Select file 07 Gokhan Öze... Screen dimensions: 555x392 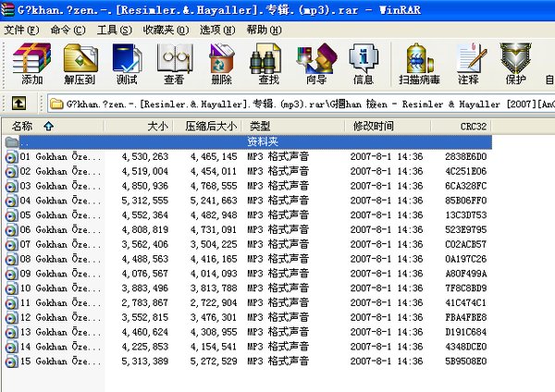(x=60, y=244)
